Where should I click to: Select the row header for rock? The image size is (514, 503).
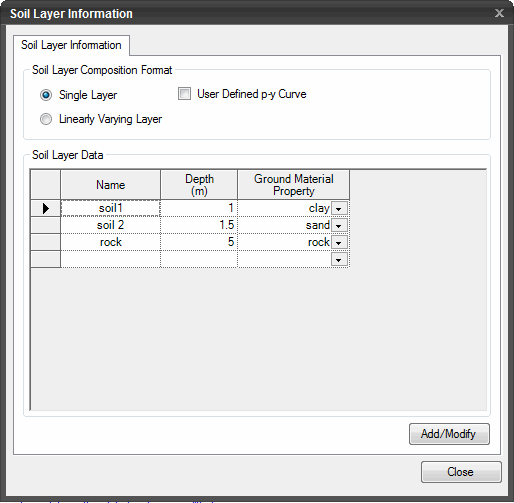coord(46,242)
